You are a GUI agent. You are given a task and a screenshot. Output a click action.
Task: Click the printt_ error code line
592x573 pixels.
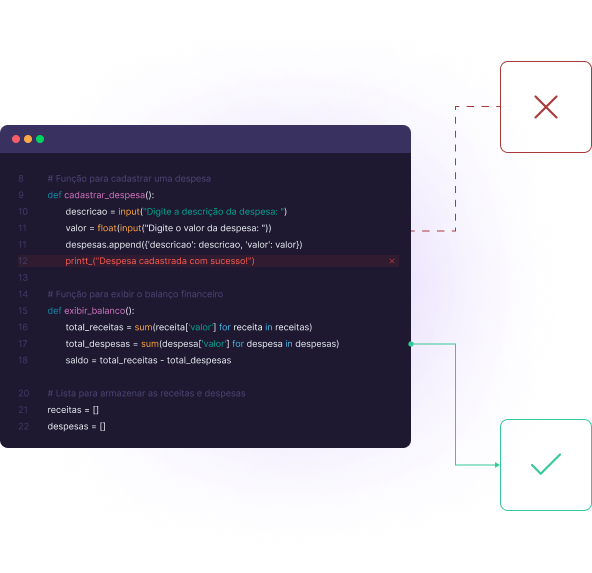coord(160,261)
